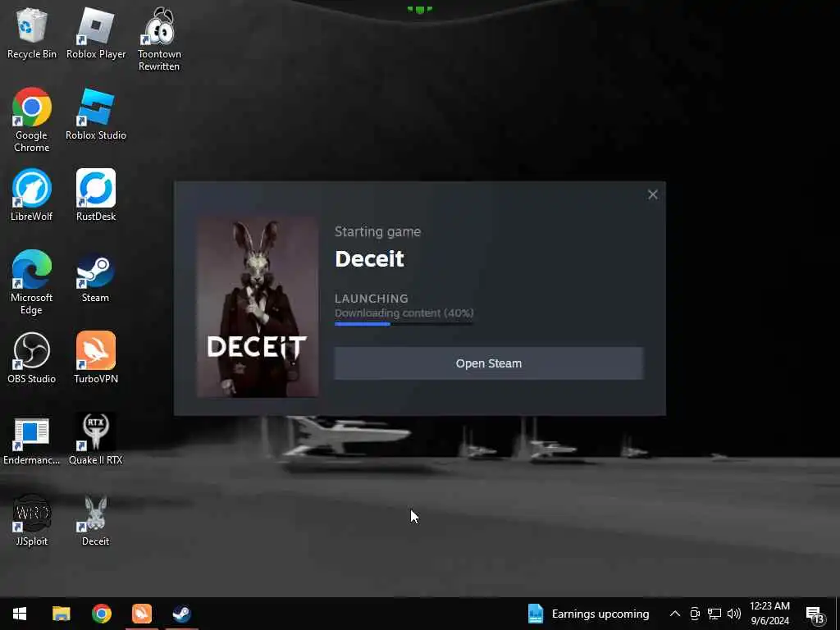
Task: Select the Deceit desktop shortcut
Action: click(x=95, y=520)
